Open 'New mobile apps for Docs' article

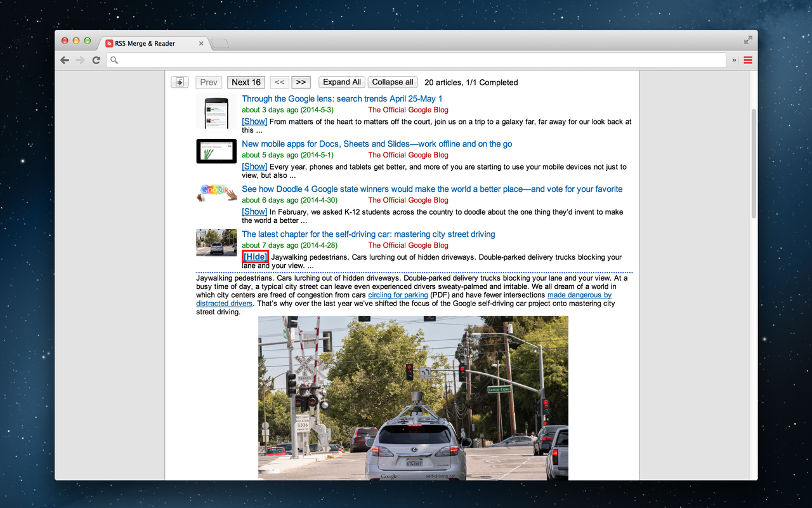[x=377, y=144]
